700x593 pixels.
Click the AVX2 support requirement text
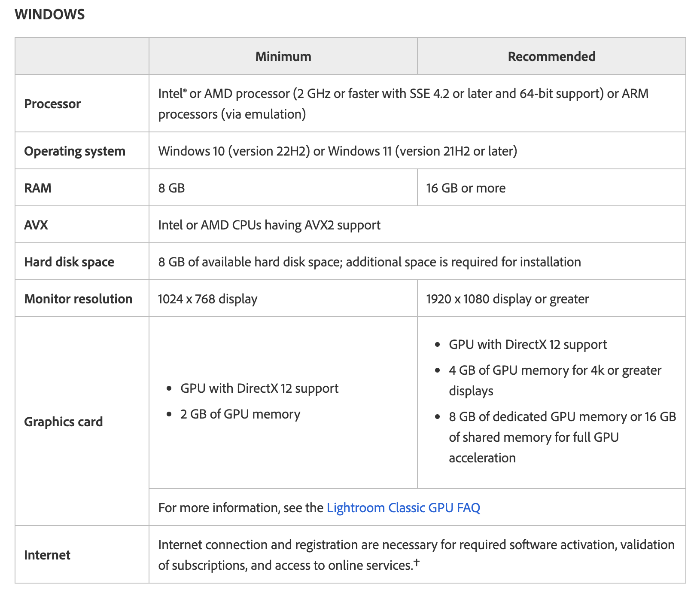click(x=269, y=225)
